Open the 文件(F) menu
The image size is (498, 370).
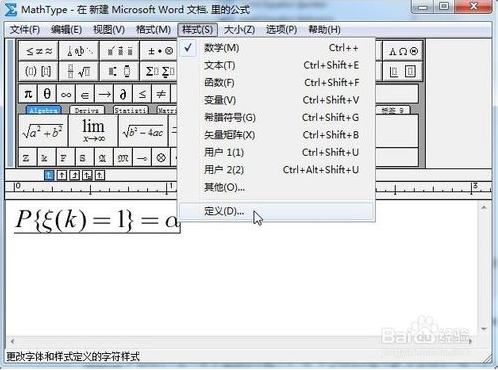(x=25, y=30)
